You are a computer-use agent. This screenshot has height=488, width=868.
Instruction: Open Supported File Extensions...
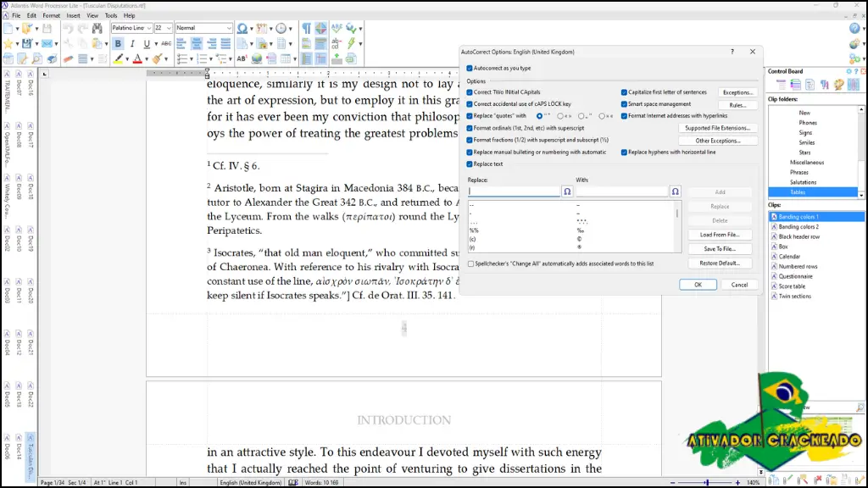717,129
